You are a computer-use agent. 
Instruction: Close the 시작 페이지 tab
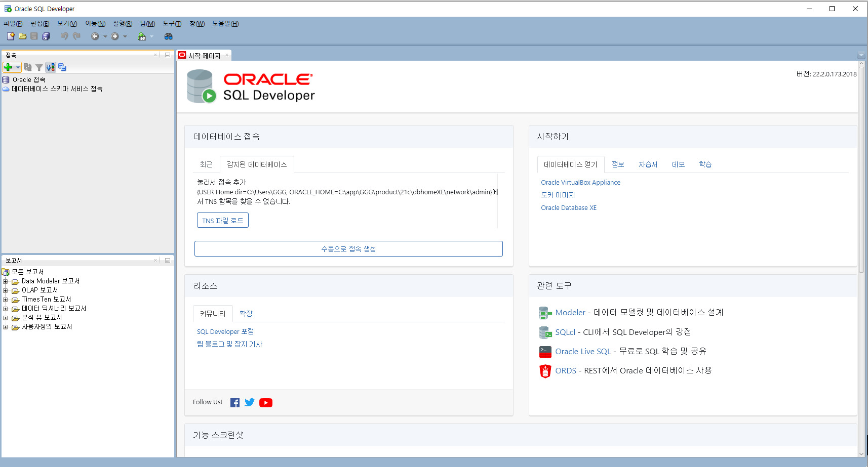pyautogui.click(x=227, y=55)
